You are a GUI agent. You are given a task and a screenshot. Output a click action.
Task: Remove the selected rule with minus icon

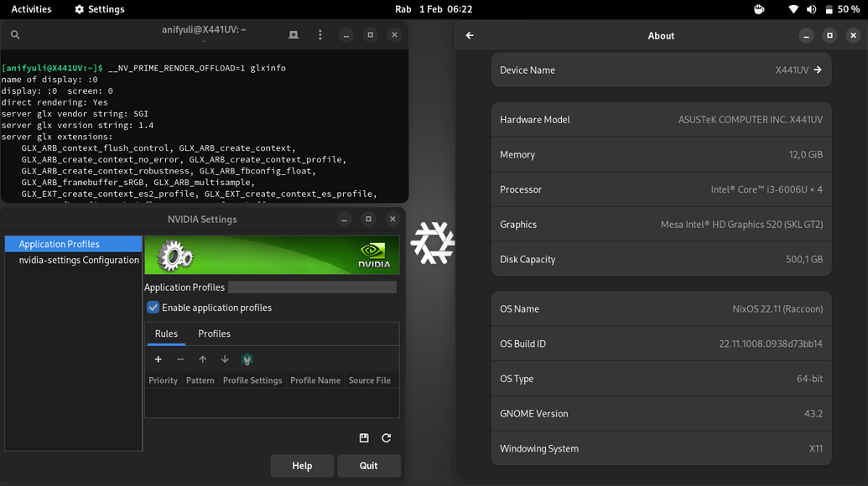180,359
